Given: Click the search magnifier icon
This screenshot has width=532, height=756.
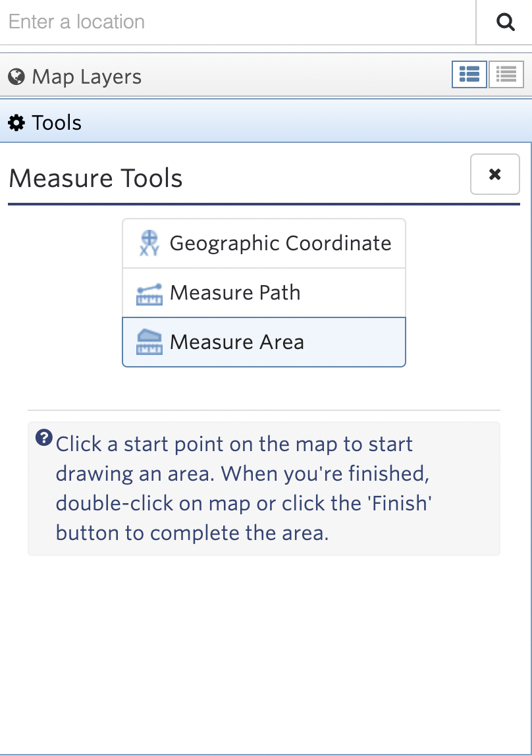Looking at the screenshot, I should (x=505, y=22).
